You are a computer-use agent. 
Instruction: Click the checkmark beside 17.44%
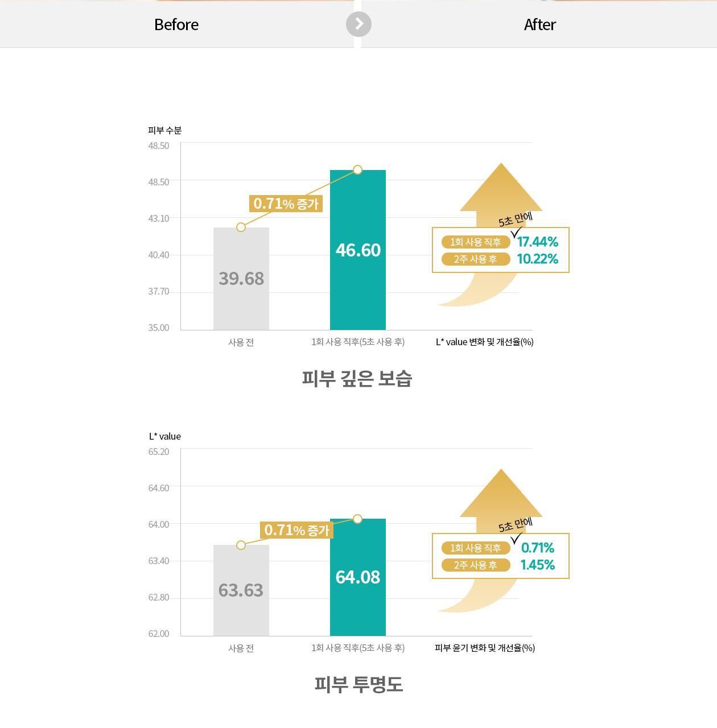pos(516,233)
